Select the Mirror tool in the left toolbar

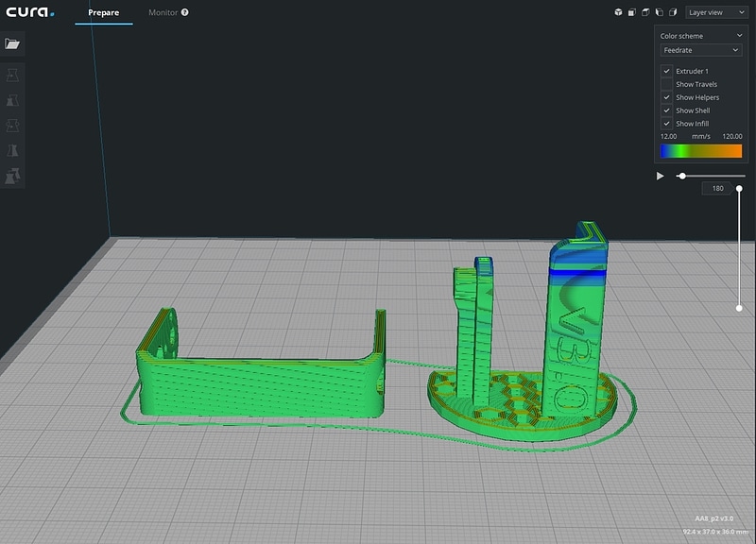click(12, 150)
